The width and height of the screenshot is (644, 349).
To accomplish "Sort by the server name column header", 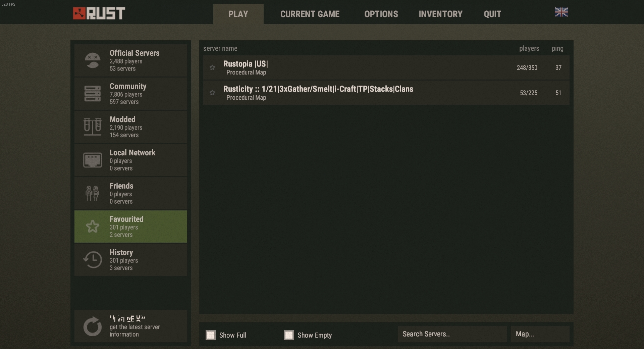I will (x=220, y=48).
